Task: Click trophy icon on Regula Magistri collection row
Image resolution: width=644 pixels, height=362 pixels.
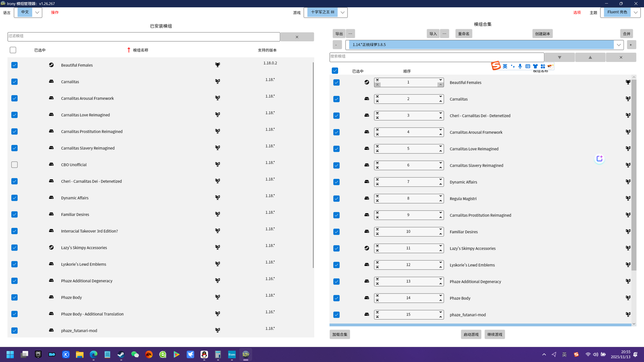Action: [x=628, y=198]
